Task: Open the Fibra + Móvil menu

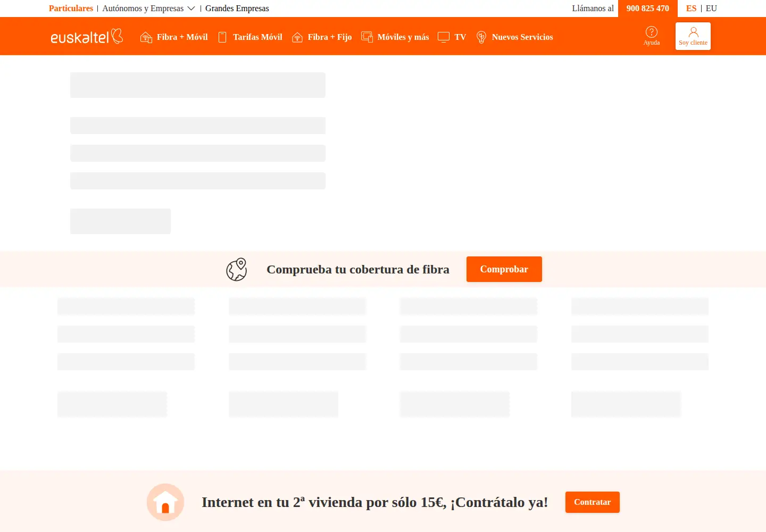Action: coord(174,37)
